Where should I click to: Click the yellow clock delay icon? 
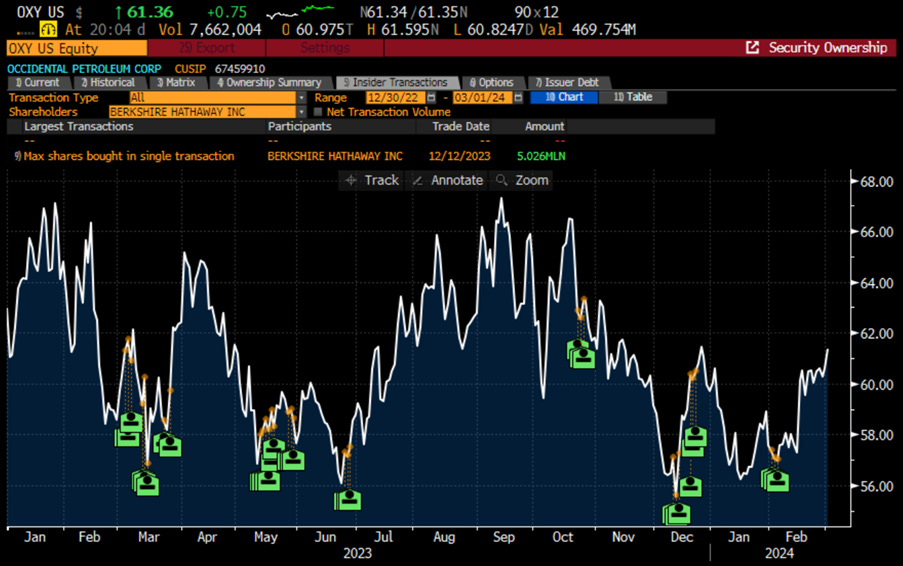pyautogui.click(x=48, y=29)
